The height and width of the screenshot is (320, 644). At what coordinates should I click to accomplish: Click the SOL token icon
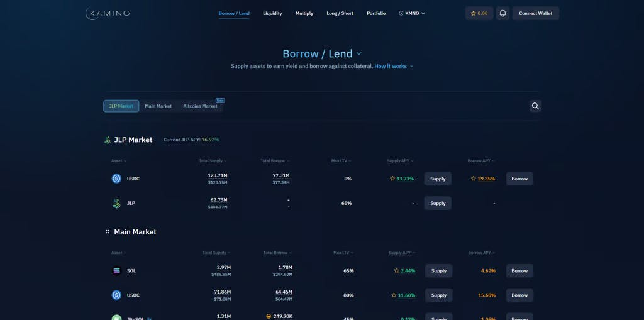[x=116, y=271]
